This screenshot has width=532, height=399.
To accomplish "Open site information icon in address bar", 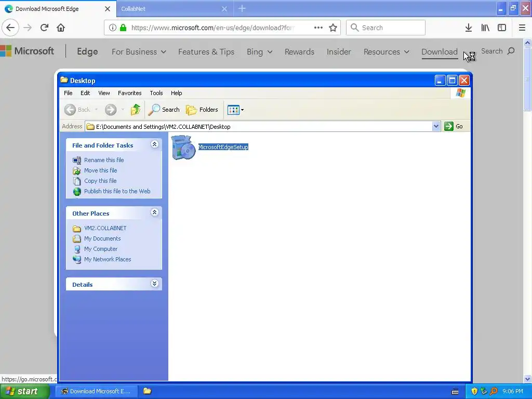I will click(113, 28).
